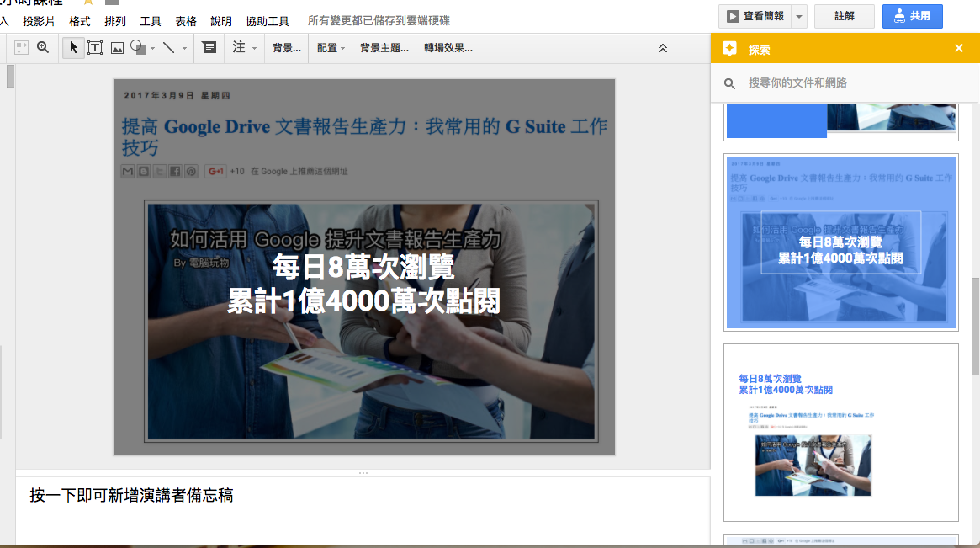Click the 注 input tools button

pos(239,47)
